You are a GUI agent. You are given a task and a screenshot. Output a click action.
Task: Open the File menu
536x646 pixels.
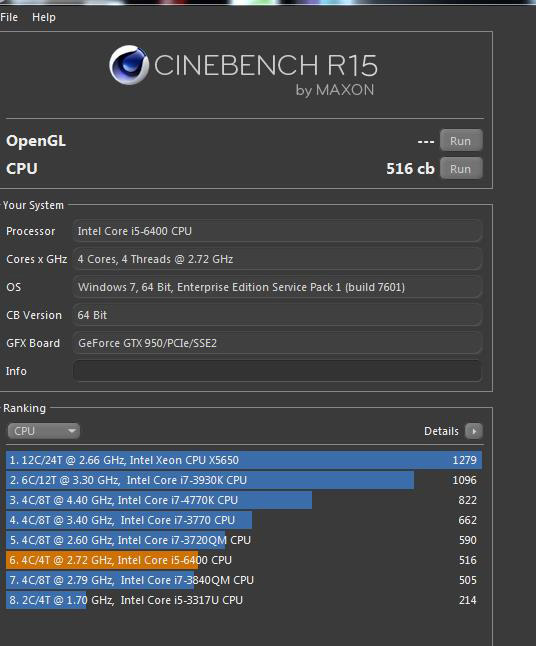[9, 17]
